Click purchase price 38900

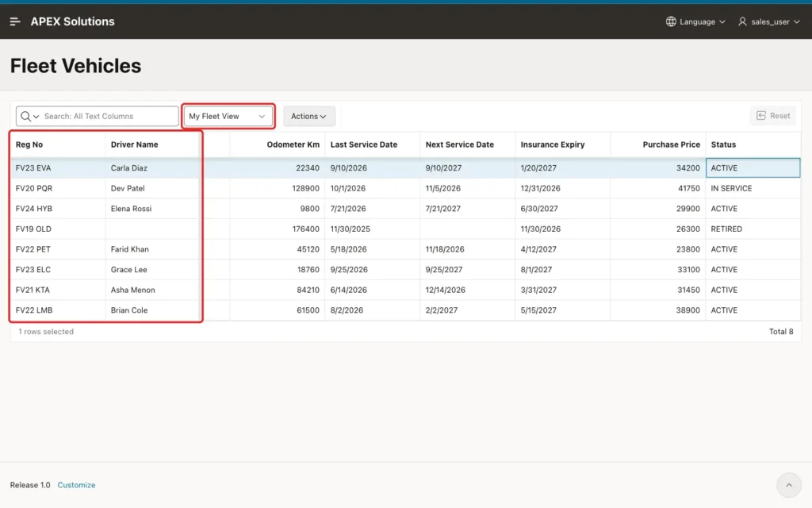[x=688, y=310]
